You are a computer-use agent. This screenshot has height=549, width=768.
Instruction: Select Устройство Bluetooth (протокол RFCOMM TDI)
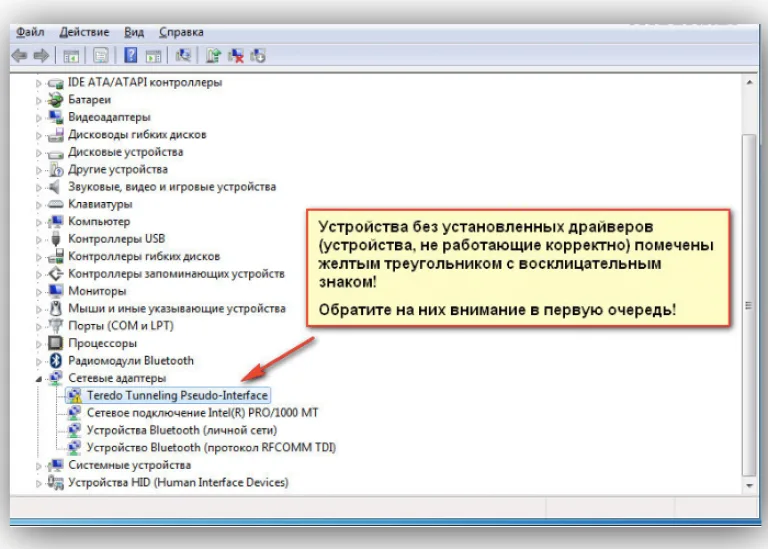tap(211, 448)
